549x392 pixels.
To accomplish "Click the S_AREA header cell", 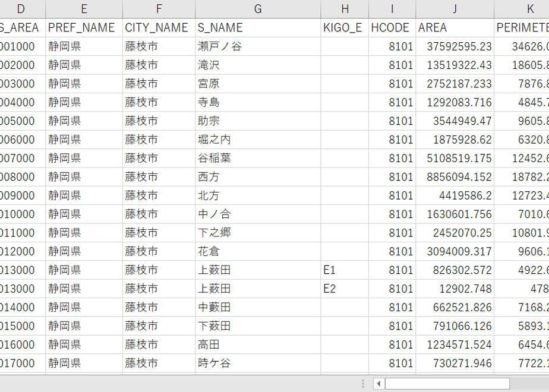I will (23, 28).
